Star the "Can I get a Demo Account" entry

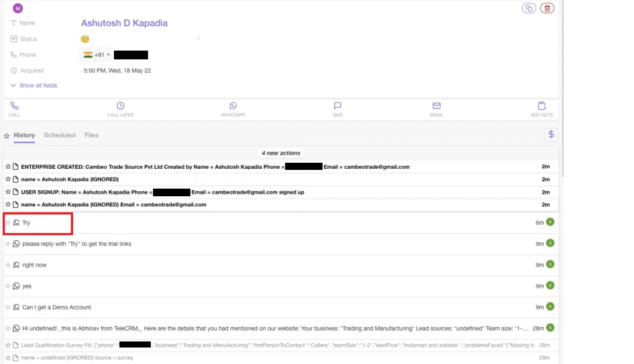(8, 307)
